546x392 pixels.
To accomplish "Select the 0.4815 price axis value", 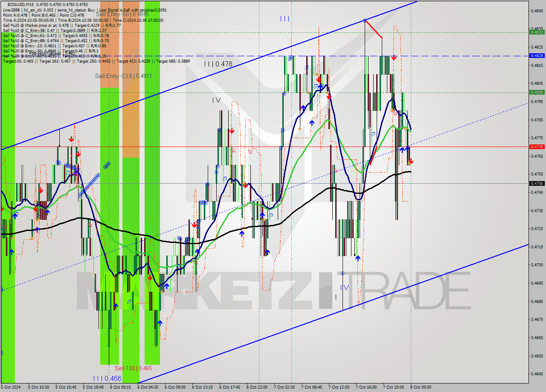I will click(x=537, y=65).
